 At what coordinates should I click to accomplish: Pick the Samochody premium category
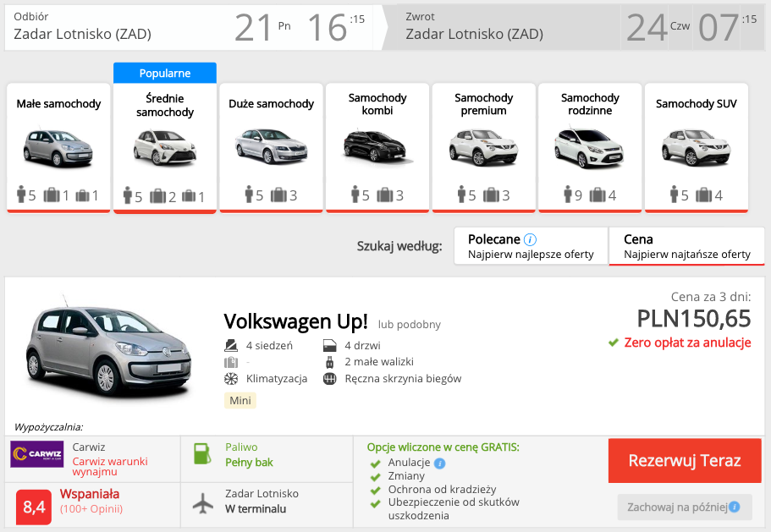point(484,147)
